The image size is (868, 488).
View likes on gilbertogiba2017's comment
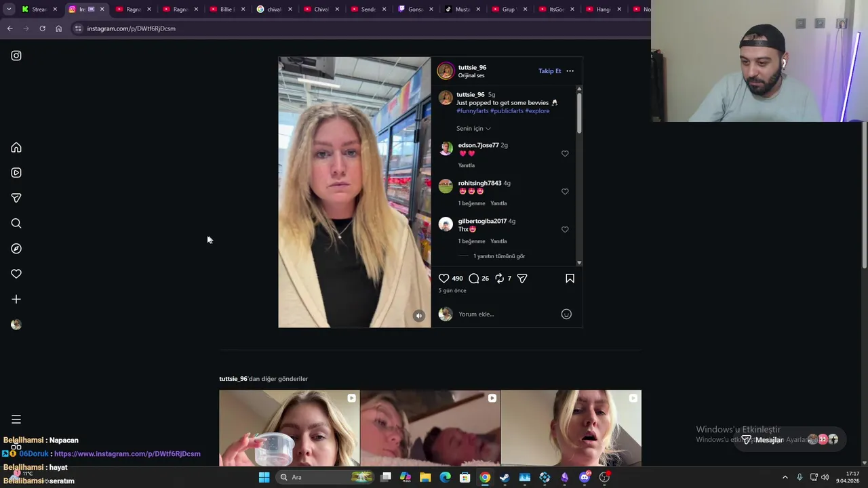pyautogui.click(x=471, y=241)
